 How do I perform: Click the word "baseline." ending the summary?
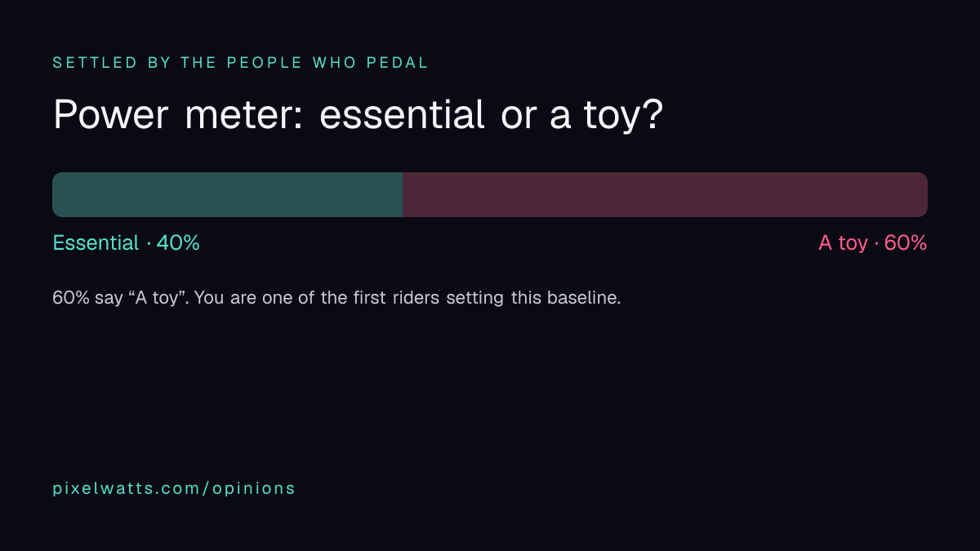pos(585,298)
